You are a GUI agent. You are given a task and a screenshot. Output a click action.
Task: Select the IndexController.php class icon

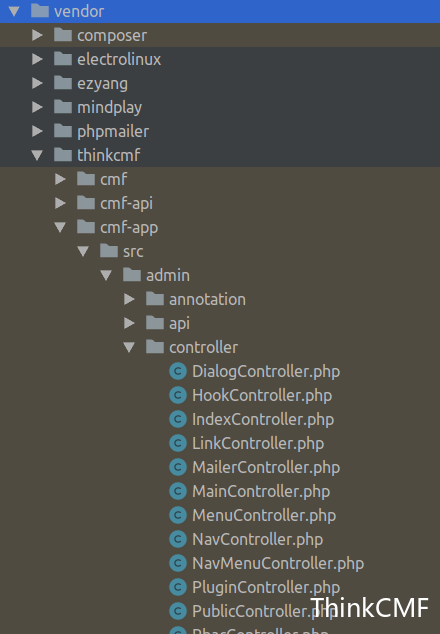(x=178, y=419)
